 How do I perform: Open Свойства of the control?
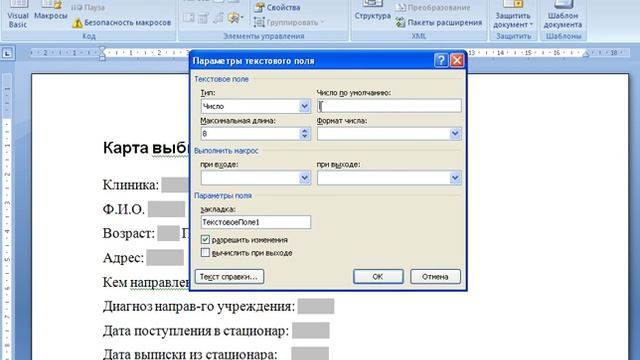pyautogui.click(x=278, y=7)
